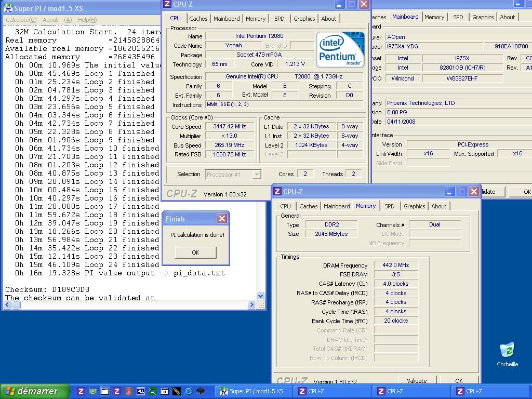
Task: Click Bus Speed value 265.19 MHz
Action: pyautogui.click(x=229, y=145)
